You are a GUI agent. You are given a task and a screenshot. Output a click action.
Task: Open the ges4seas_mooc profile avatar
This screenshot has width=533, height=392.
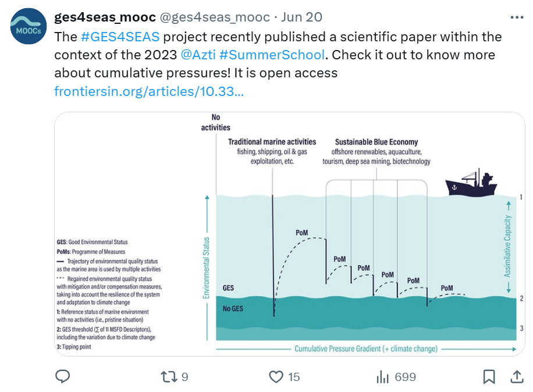point(29,27)
